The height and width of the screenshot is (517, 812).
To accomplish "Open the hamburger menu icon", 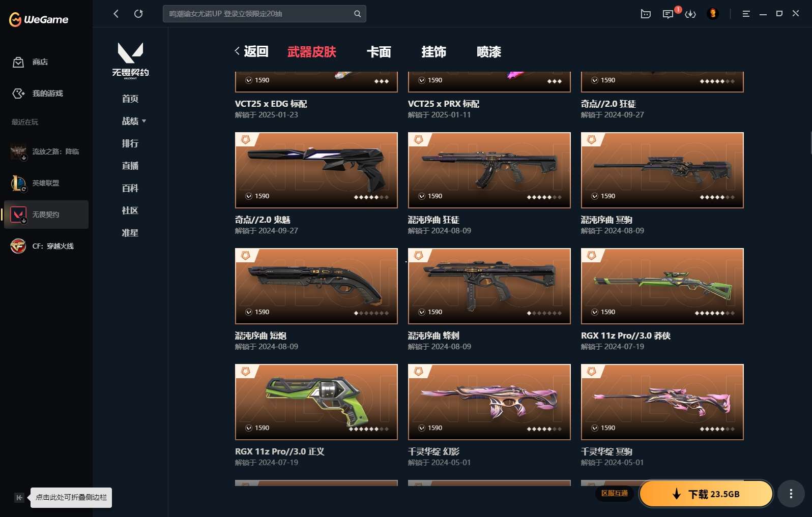I will (x=746, y=14).
